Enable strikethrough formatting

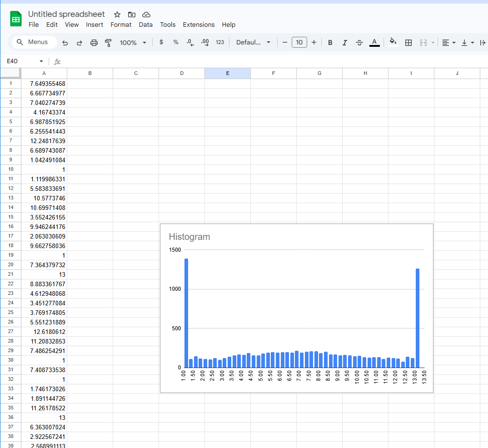point(359,42)
